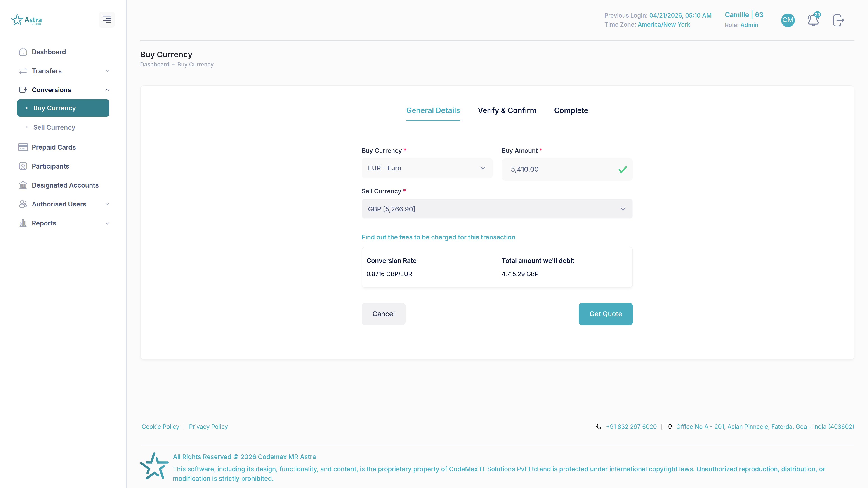Click the Buy Currency breadcrumb text
The height and width of the screenshot is (488, 868).
tap(196, 64)
